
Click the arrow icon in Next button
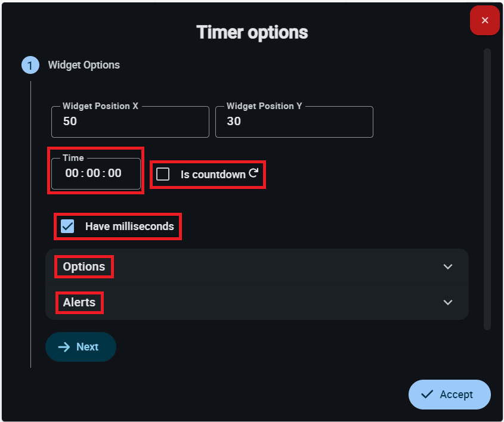64,347
